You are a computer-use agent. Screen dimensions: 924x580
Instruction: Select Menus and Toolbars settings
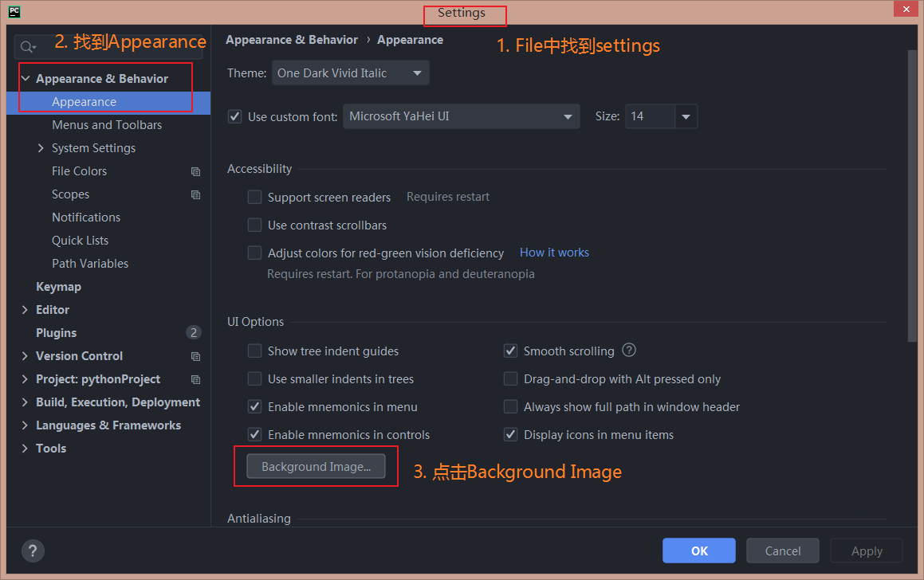pos(108,125)
